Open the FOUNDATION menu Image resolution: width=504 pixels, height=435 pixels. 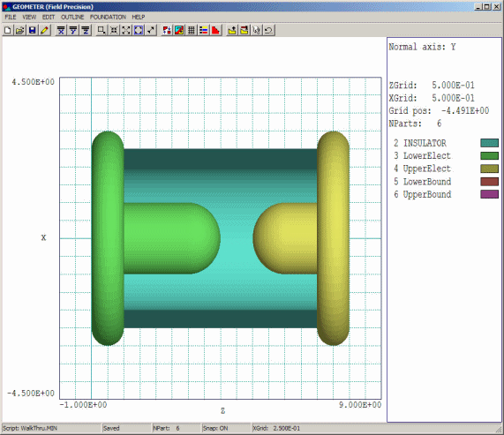108,17
